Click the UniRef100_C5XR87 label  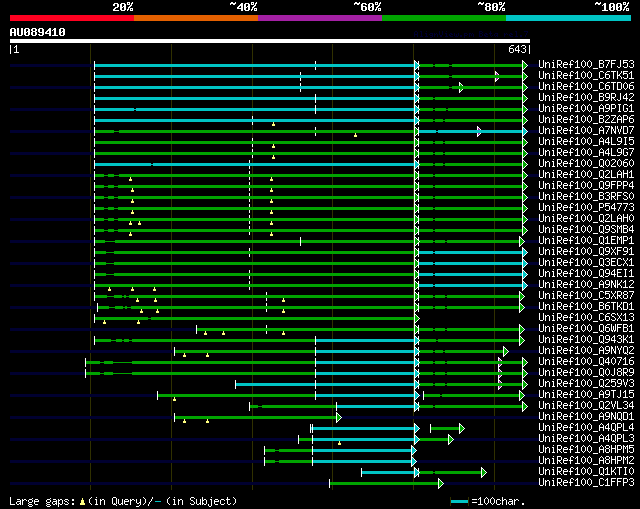coord(586,296)
